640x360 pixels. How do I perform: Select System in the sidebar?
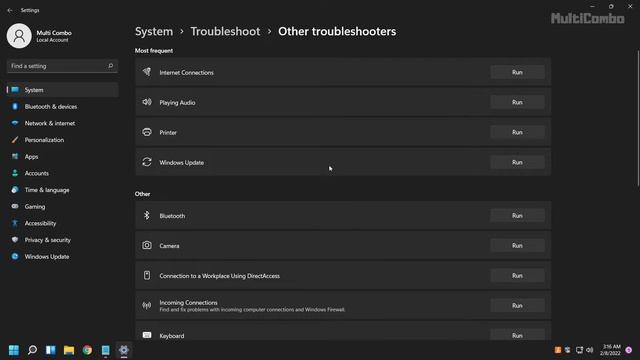click(62, 90)
